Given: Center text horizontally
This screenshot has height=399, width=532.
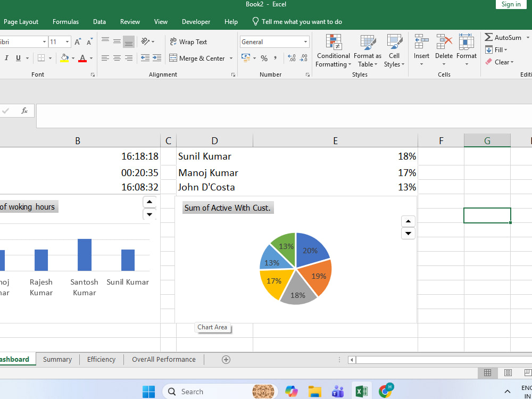Looking at the screenshot, I should [117, 58].
